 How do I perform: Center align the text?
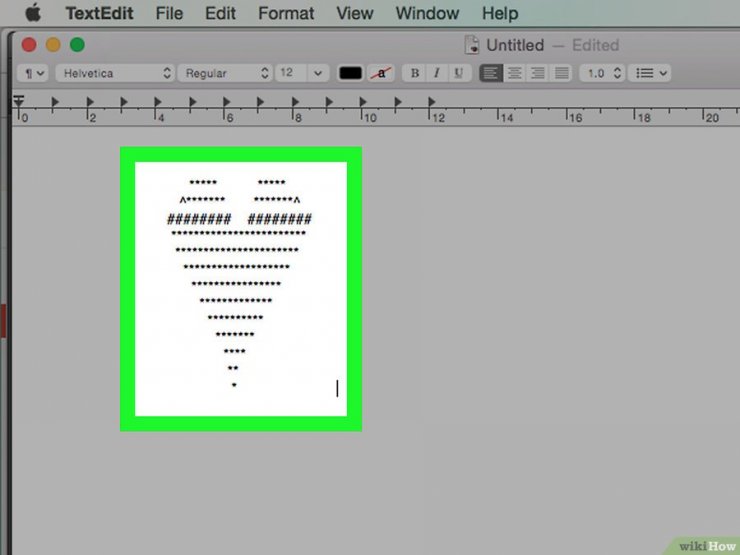pos(514,73)
